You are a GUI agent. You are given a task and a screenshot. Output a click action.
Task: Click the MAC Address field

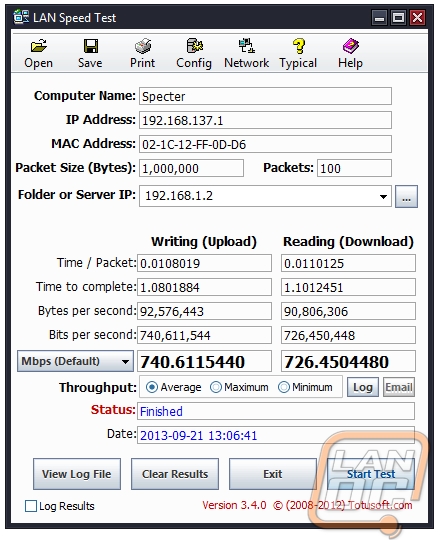point(265,144)
